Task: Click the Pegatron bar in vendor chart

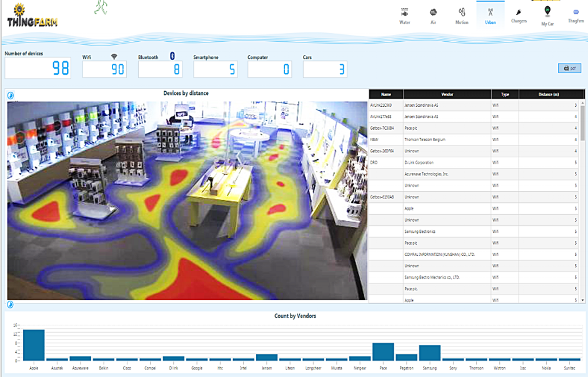Action: 407,358
